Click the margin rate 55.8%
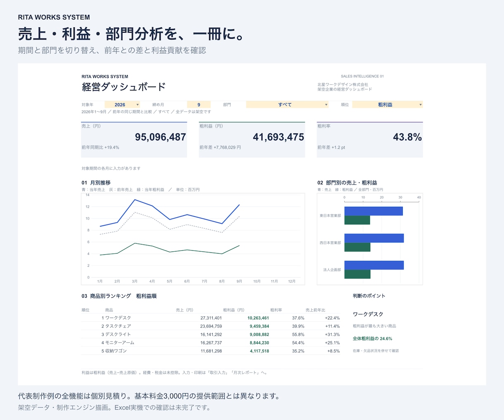The height and width of the screenshot is (420, 504). [x=298, y=335]
